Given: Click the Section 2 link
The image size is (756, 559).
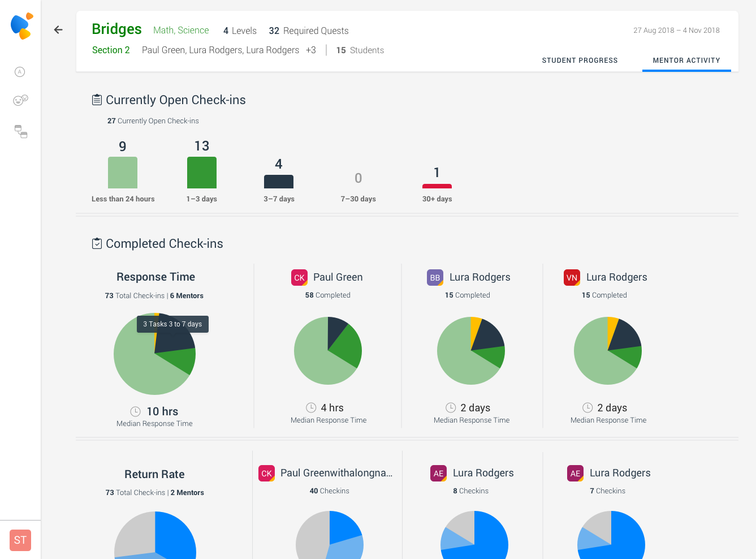Looking at the screenshot, I should (111, 50).
